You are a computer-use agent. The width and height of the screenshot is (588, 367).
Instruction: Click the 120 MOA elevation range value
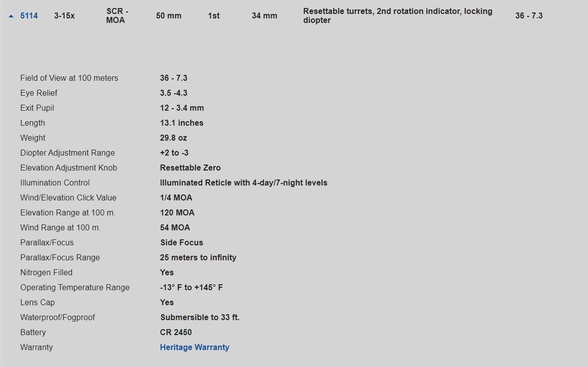pyautogui.click(x=177, y=213)
